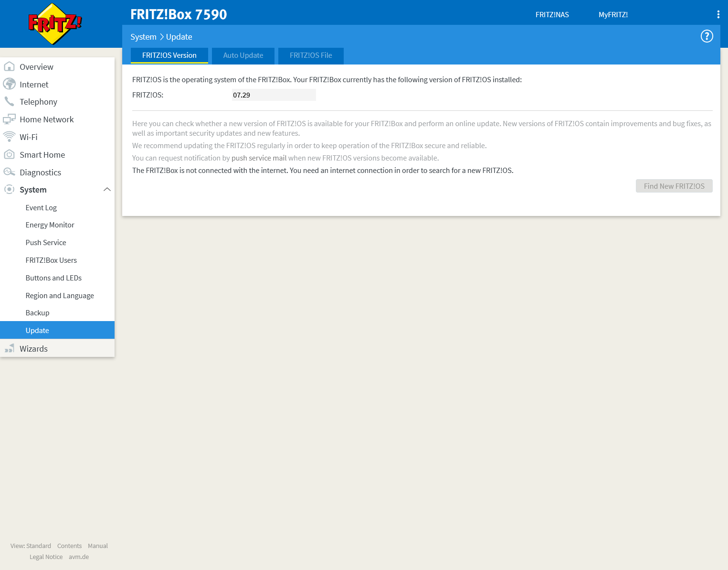This screenshot has width=728, height=570.
Task: Select the System menu label
Action: 33,190
